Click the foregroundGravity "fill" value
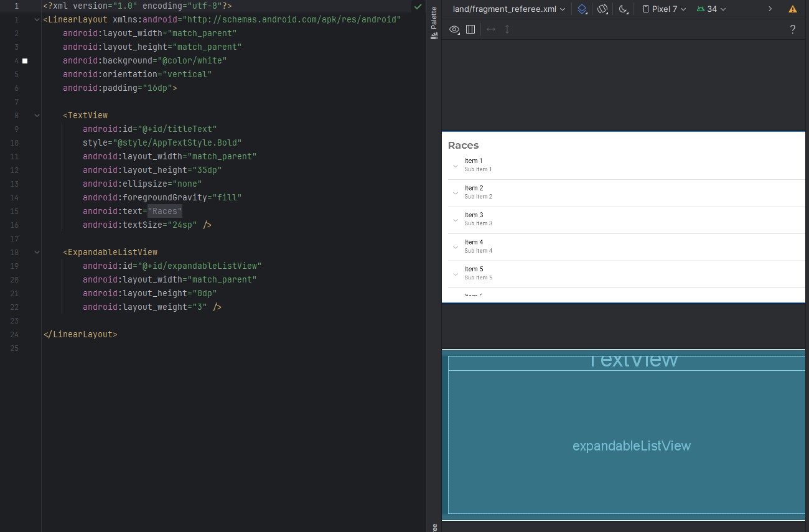The height and width of the screenshot is (532, 809). (x=227, y=198)
